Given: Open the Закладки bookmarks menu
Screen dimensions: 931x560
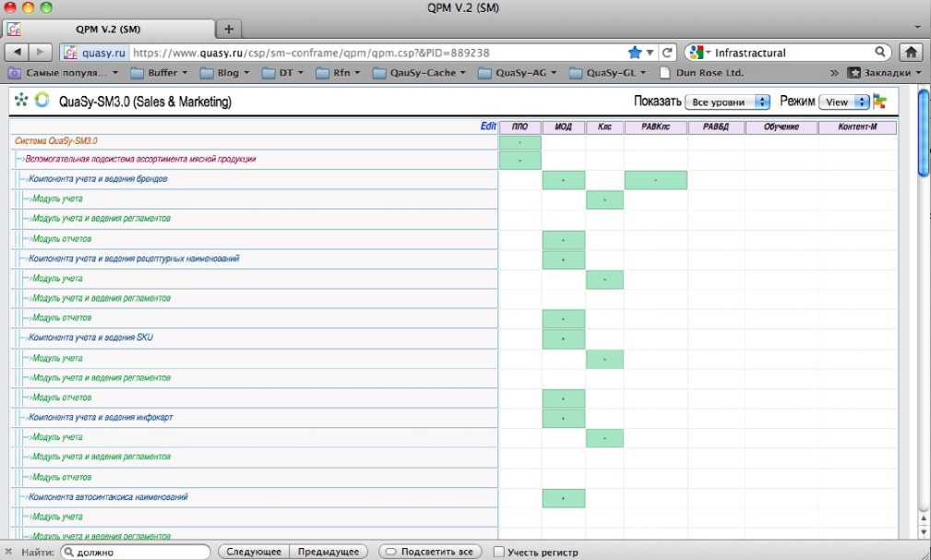Looking at the screenshot, I should [x=885, y=73].
